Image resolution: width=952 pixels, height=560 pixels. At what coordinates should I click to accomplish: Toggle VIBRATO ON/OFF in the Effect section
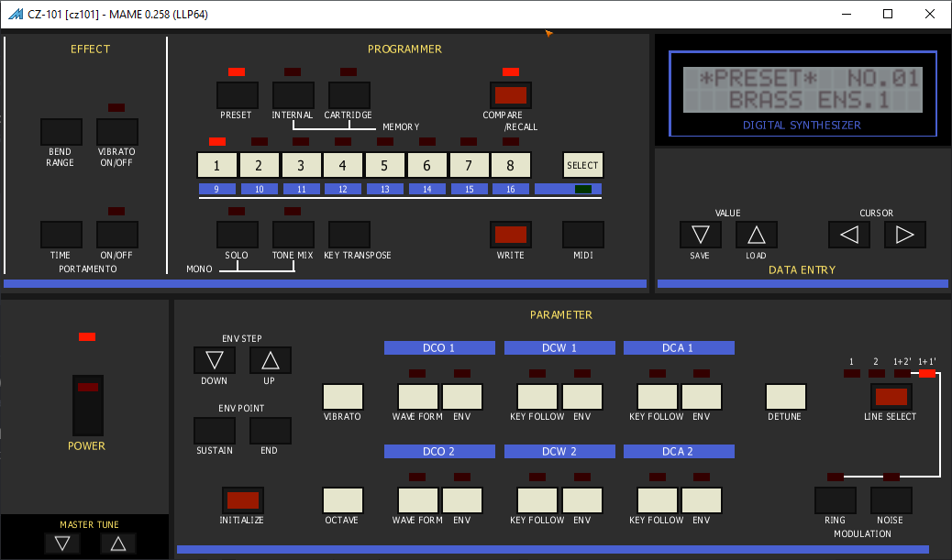pyautogui.click(x=117, y=132)
